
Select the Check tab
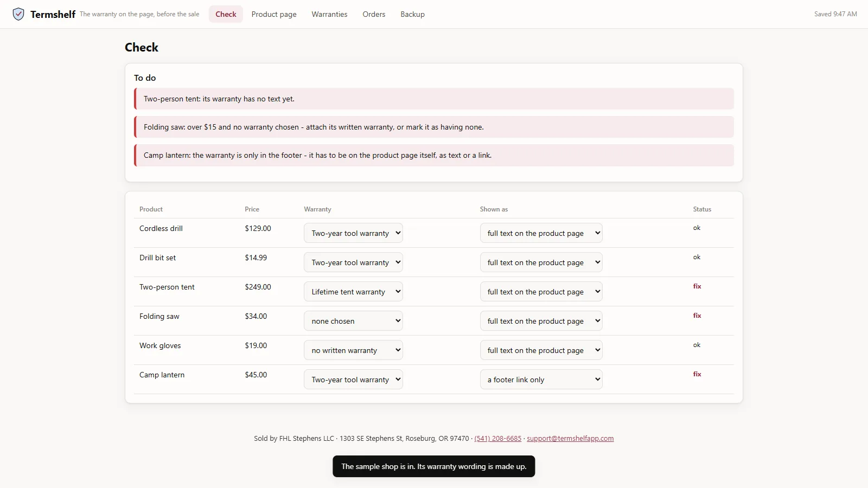point(226,14)
